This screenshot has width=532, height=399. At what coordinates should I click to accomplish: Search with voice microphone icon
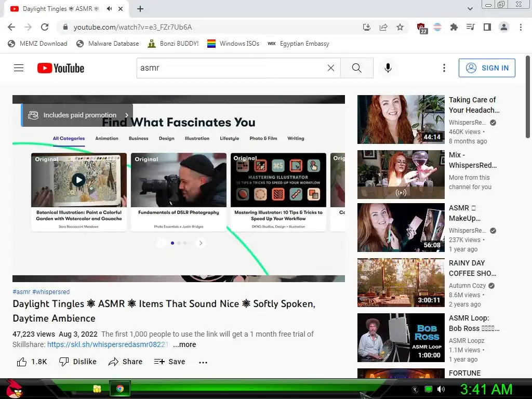pos(388,68)
